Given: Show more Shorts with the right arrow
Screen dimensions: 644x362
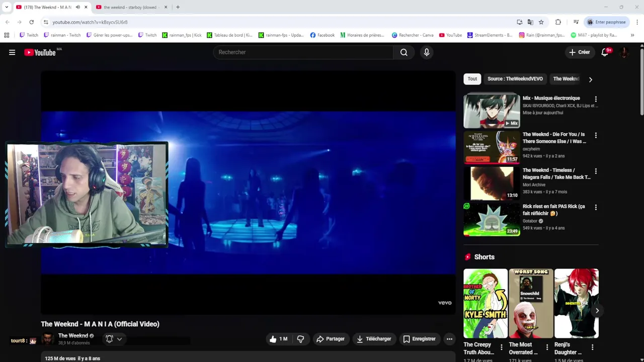Looking at the screenshot, I should 597,311.
